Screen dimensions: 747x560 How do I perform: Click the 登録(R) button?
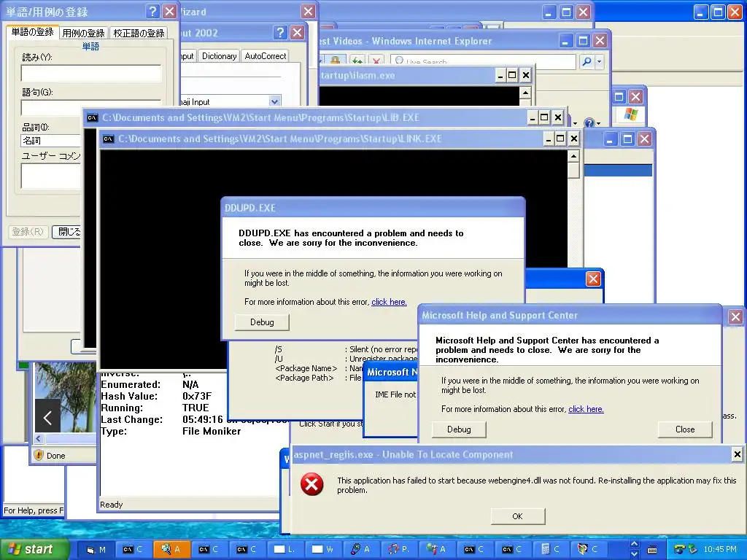pos(28,232)
